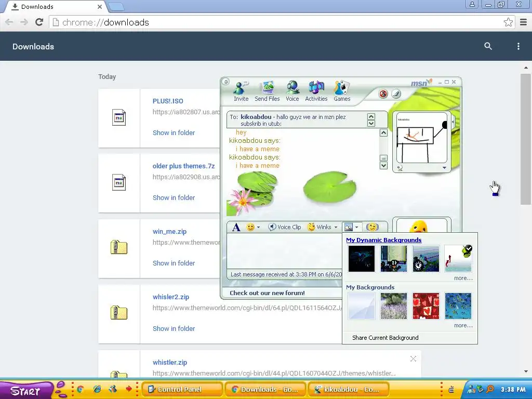Expand the Winks dropdown arrow

coord(336,228)
